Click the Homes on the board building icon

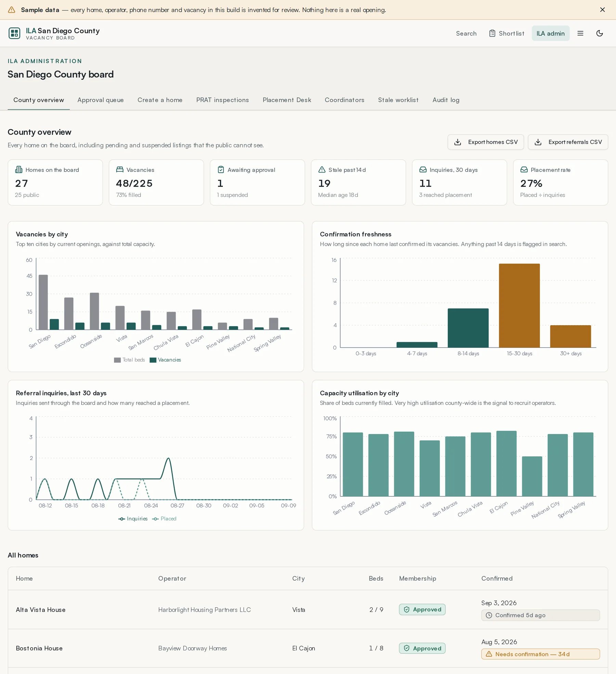[x=18, y=170]
